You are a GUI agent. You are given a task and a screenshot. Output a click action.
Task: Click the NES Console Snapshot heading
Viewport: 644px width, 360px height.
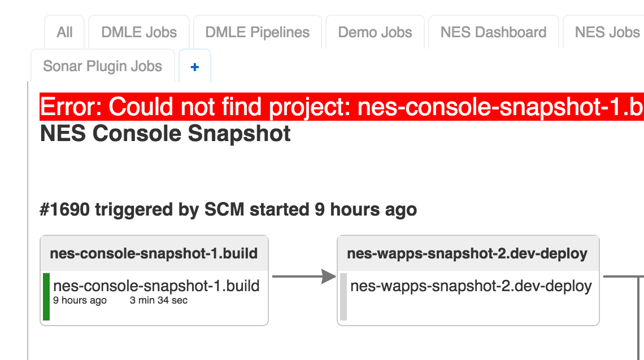point(166,134)
